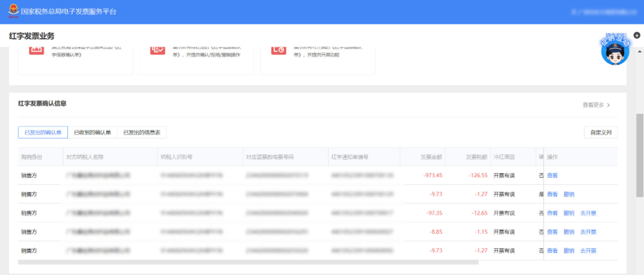Click 查看 in the row marked 是

pyautogui.click(x=552, y=194)
